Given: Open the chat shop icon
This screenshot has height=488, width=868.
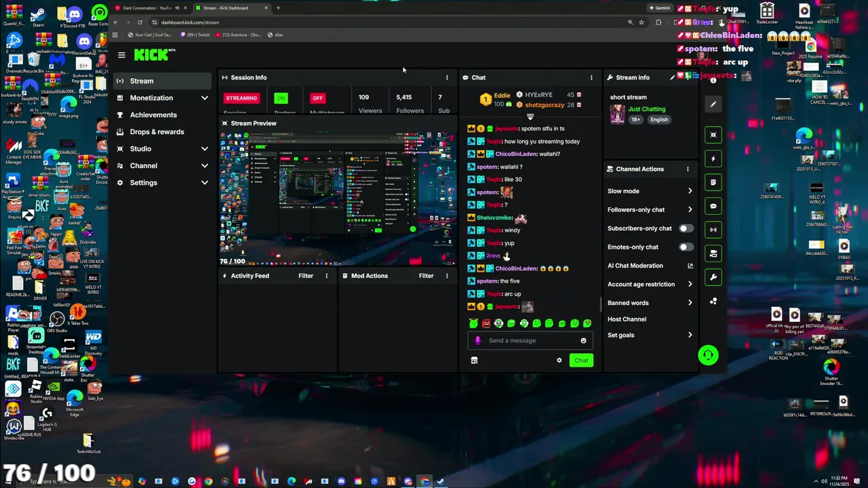Looking at the screenshot, I should point(474,361).
